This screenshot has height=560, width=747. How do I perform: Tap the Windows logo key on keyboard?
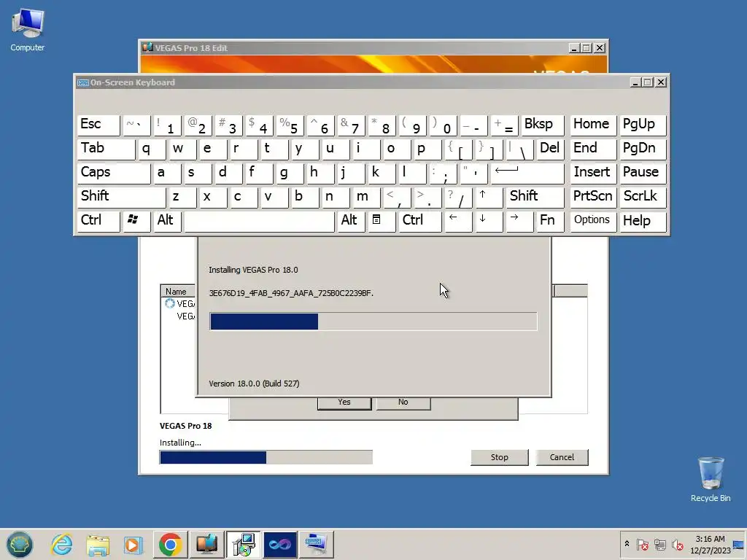pos(136,220)
